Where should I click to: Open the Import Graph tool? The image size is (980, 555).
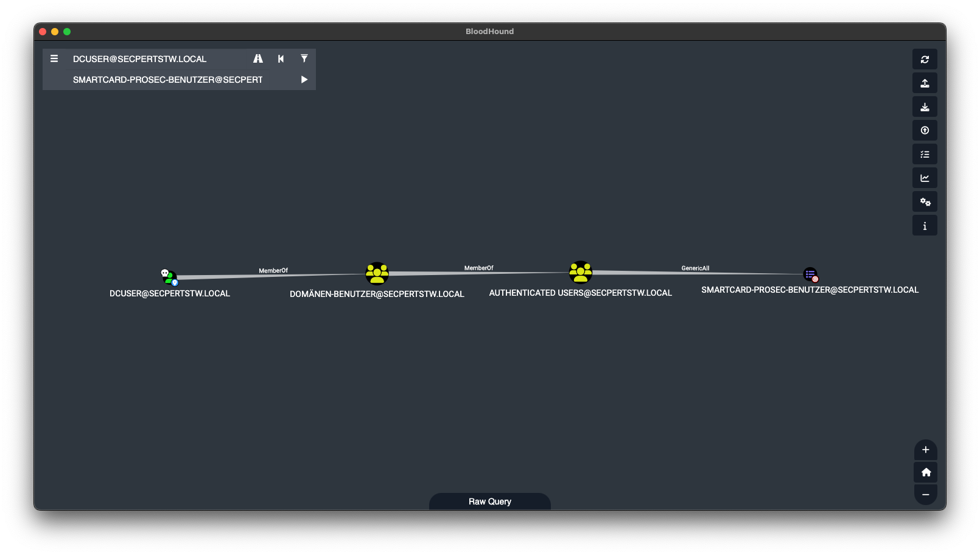925,83
